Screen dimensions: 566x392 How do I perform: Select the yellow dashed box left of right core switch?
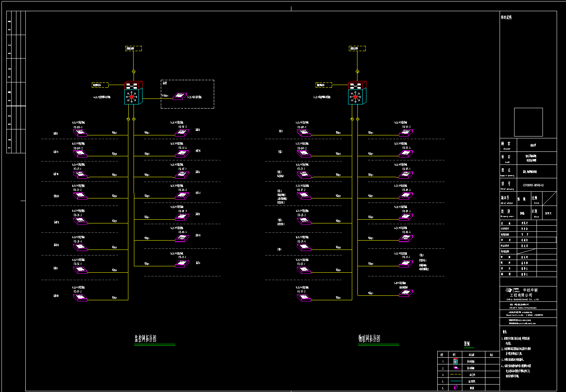click(323, 85)
